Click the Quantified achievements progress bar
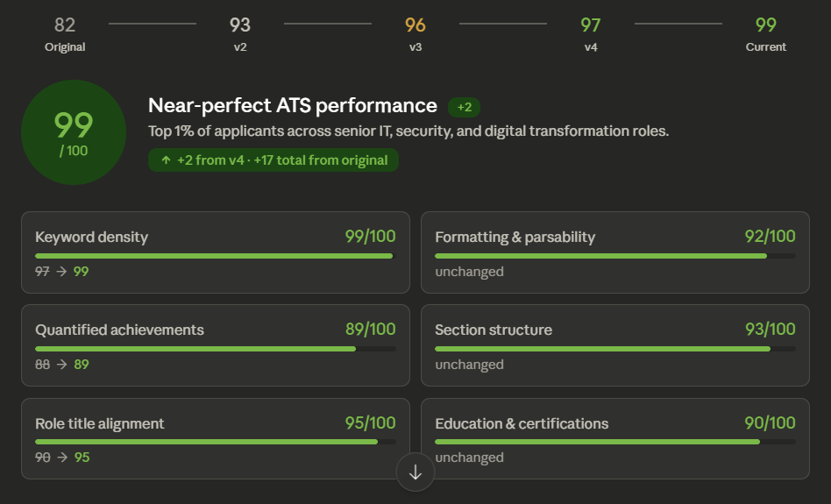 point(215,349)
